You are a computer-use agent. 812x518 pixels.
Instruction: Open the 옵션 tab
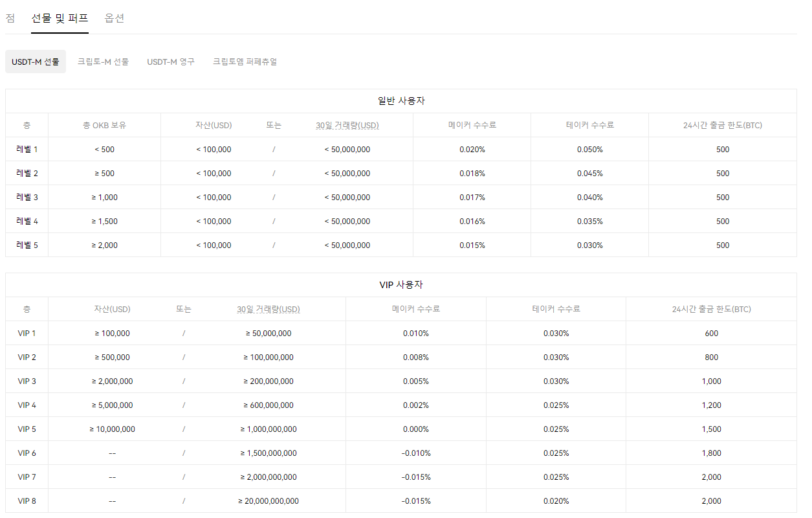[x=115, y=18]
